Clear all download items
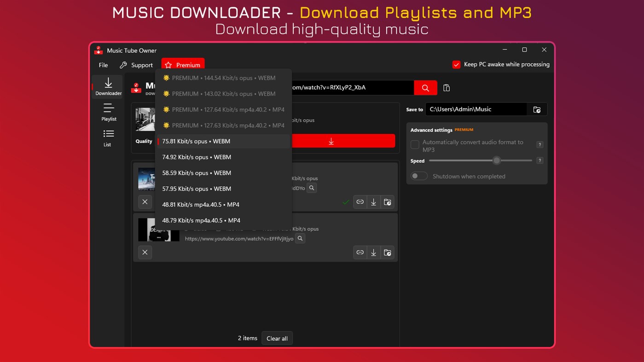 click(x=277, y=338)
